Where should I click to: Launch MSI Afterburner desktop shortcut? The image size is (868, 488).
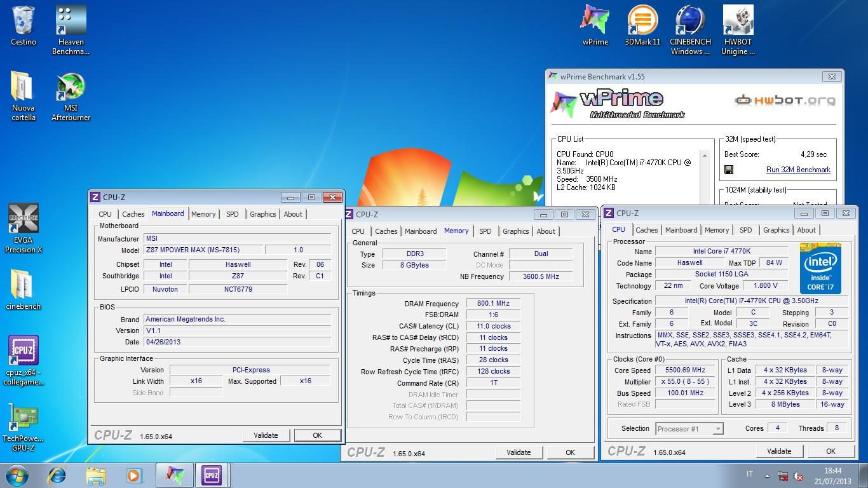tap(71, 95)
